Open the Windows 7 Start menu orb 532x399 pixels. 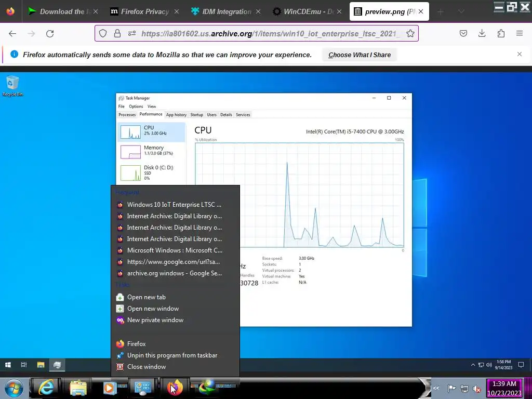pos(14,388)
